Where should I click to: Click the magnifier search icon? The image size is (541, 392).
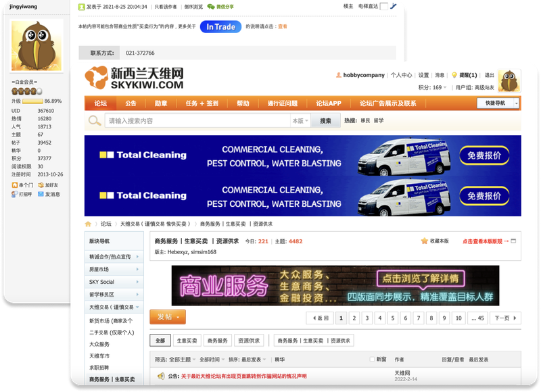pos(95,121)
